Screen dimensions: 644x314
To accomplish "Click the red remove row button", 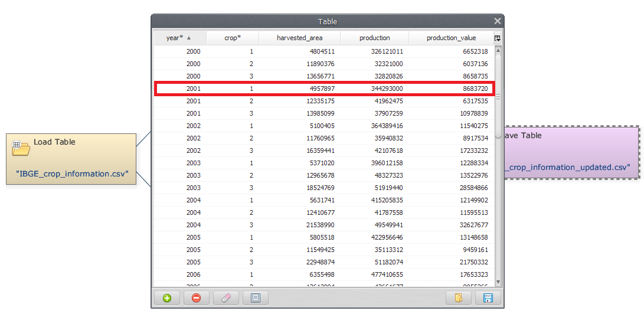I will (x=197, y=298).
